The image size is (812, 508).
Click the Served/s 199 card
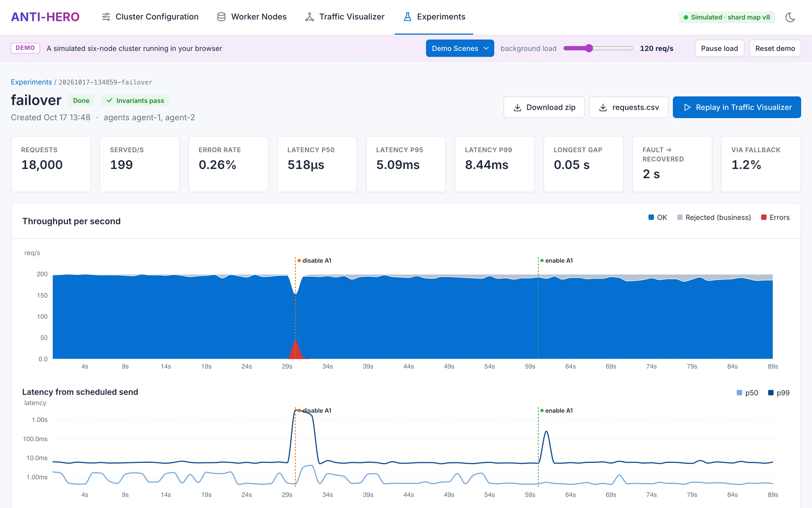pos(140,164)
